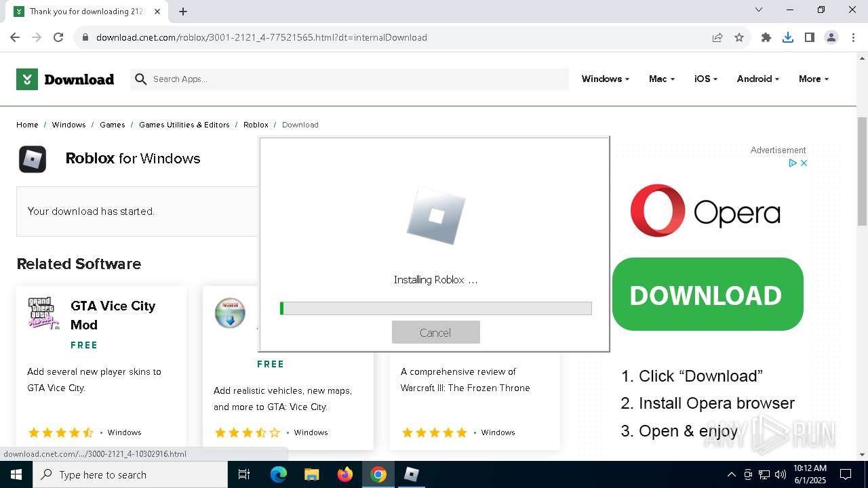
Task: Click the GTA Vice City Mod star rating
Action: (61, 432)
